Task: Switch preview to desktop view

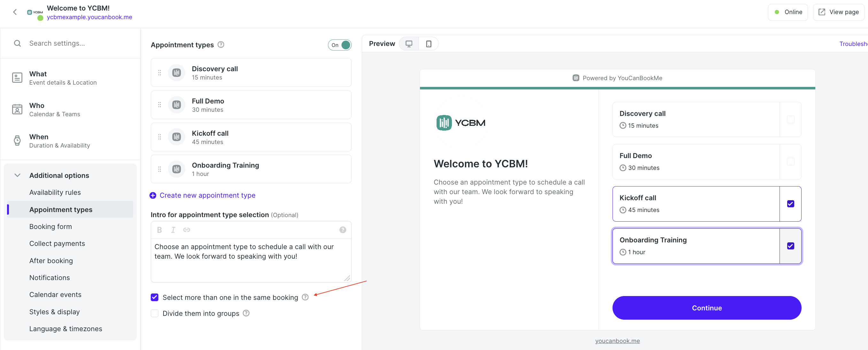Action: click(409, 44)
